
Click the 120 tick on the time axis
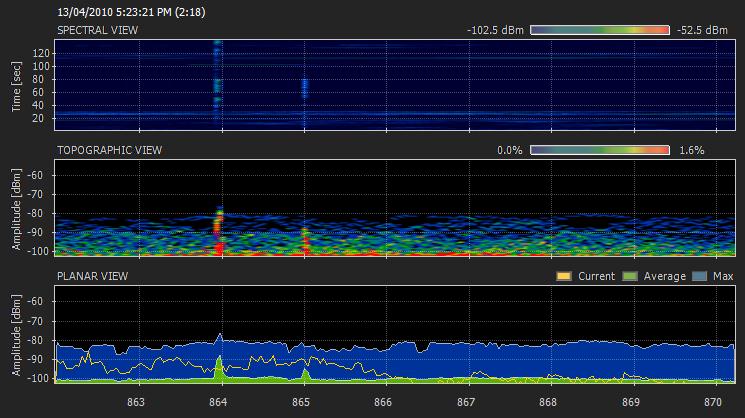[41, 54]
